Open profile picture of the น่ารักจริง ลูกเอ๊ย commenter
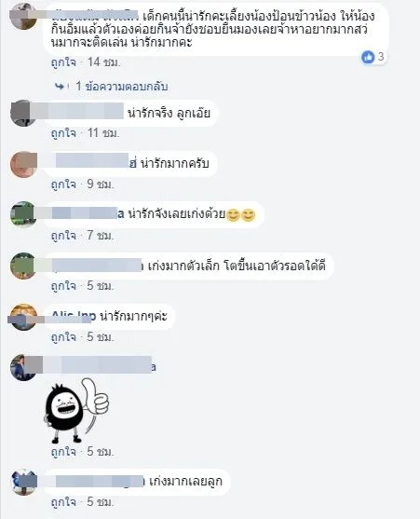 [23, 113]
